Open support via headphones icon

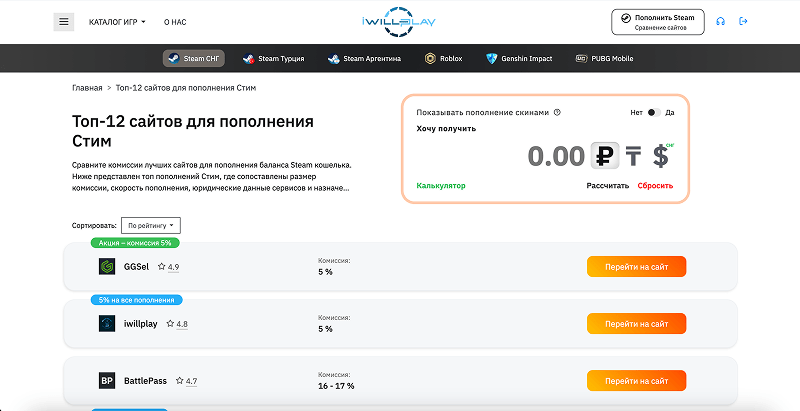[720, 21]
